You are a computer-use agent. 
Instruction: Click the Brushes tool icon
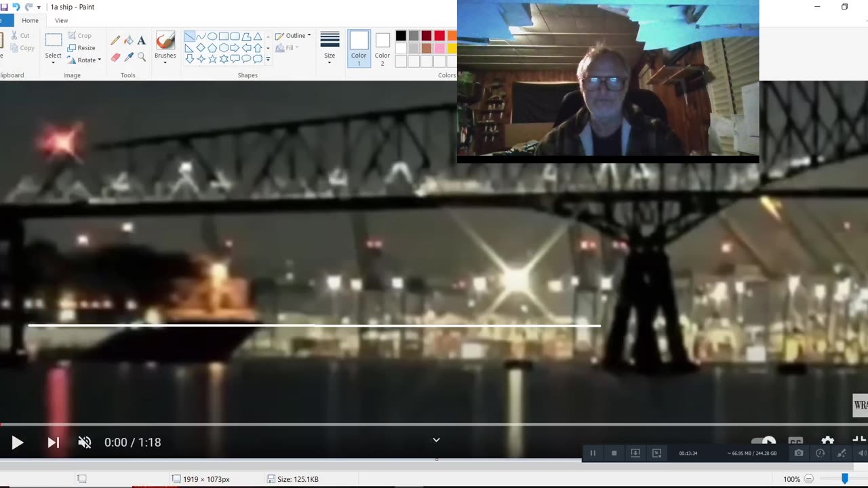coord(165,41)
